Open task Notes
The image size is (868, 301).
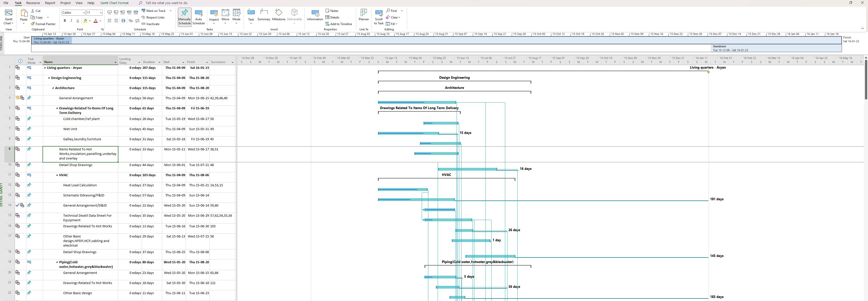332,11
